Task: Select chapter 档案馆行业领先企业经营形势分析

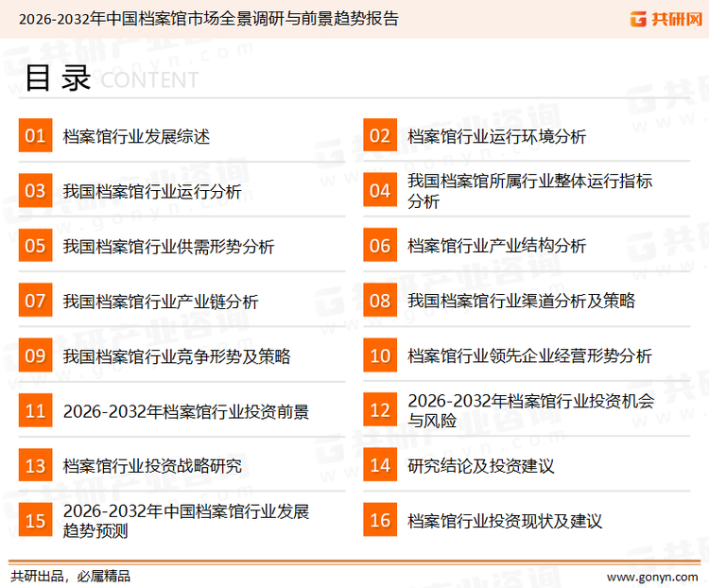Action: [x=529, y=356]
